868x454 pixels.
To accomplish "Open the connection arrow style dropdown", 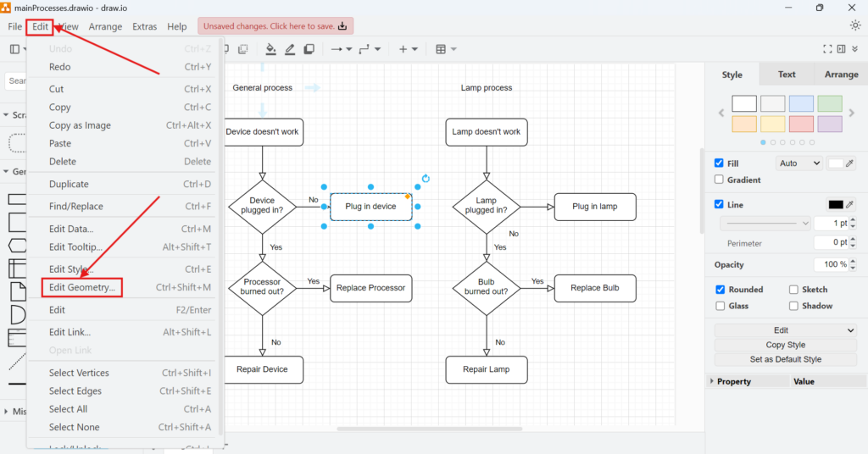I will (342, 49).
